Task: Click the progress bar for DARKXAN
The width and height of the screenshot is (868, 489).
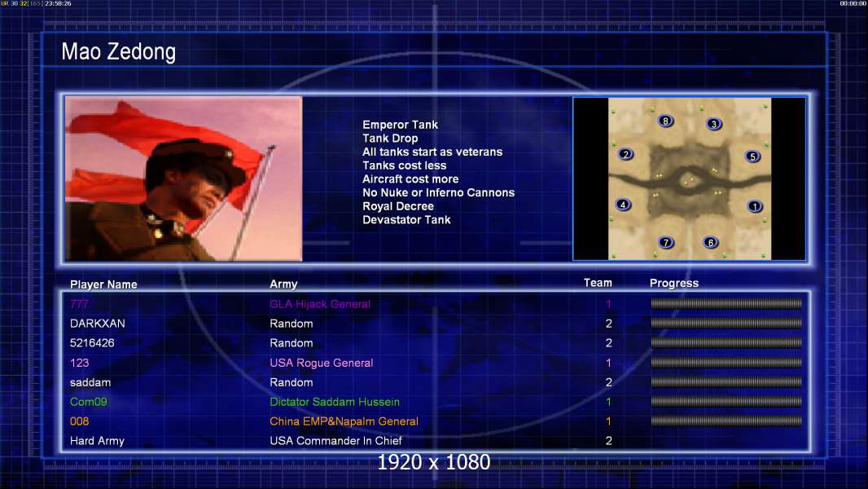Action: pos(726,323)
